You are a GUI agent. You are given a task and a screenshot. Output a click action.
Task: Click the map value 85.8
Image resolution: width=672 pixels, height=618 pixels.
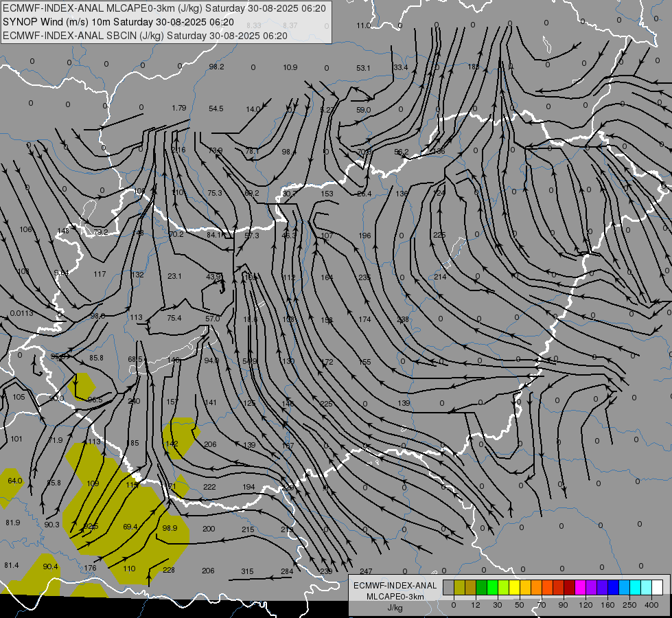(96, 358)
